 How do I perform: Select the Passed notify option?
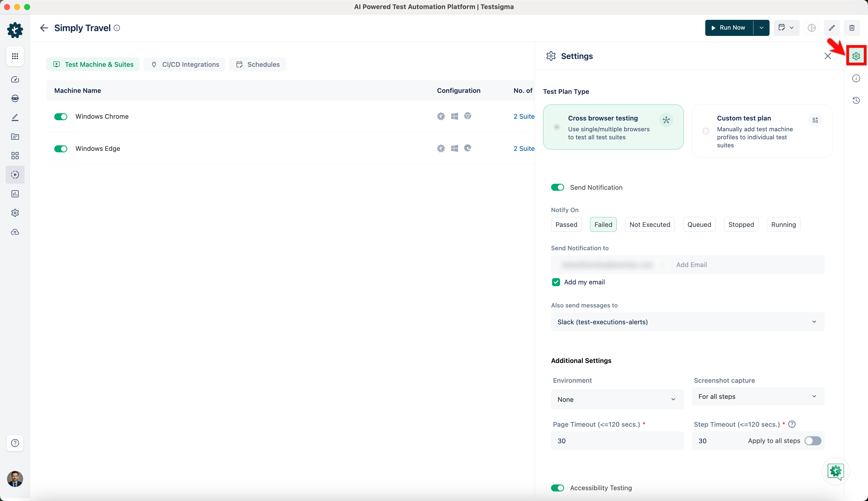[566, 225]
